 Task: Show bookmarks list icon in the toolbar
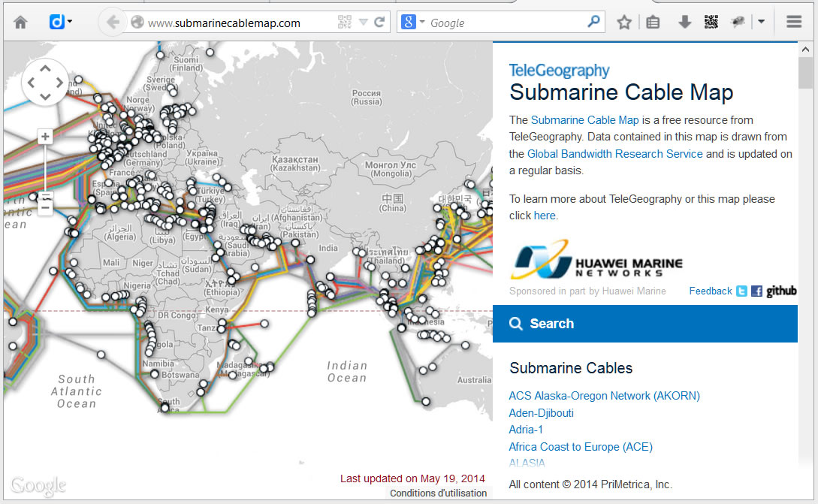click(x=653, y=23)
